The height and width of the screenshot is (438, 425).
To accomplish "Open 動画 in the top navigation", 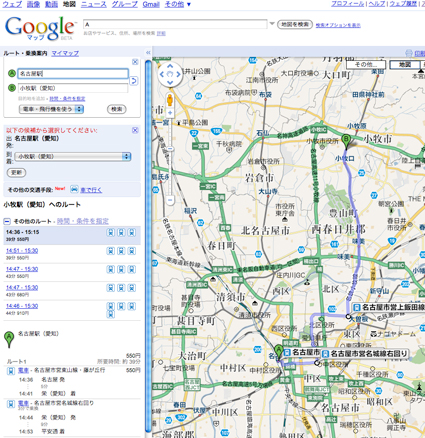I will [x=51, y=4].
